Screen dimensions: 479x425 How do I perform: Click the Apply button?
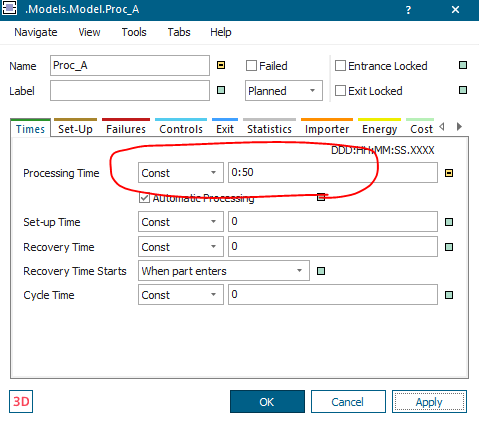429,402
